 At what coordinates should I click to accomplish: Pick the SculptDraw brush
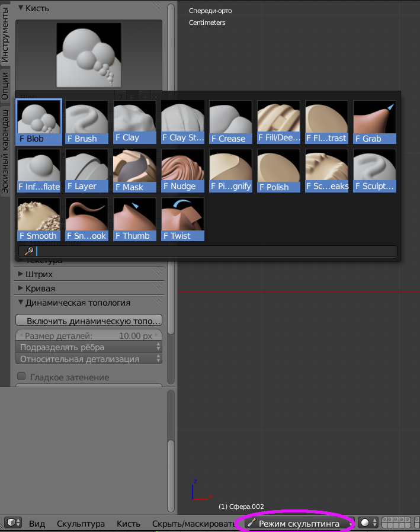374,171
